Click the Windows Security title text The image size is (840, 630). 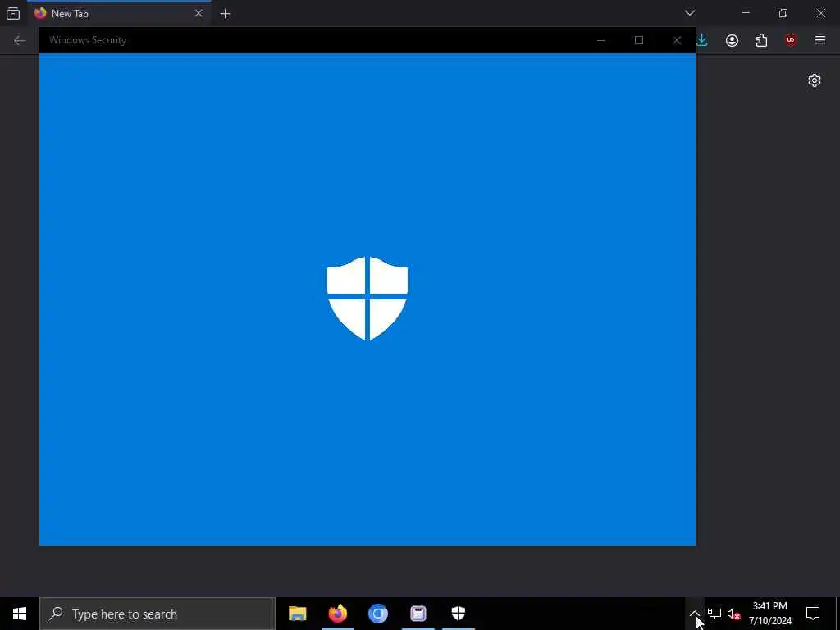tap(88, 40)
